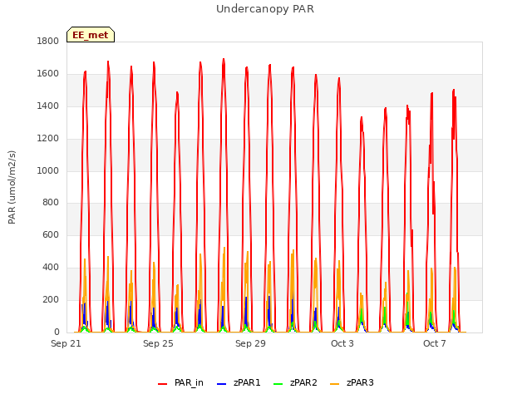Click the 400 y-axis tick label
This screenshot has height=399, width=532.
point(51,268)
